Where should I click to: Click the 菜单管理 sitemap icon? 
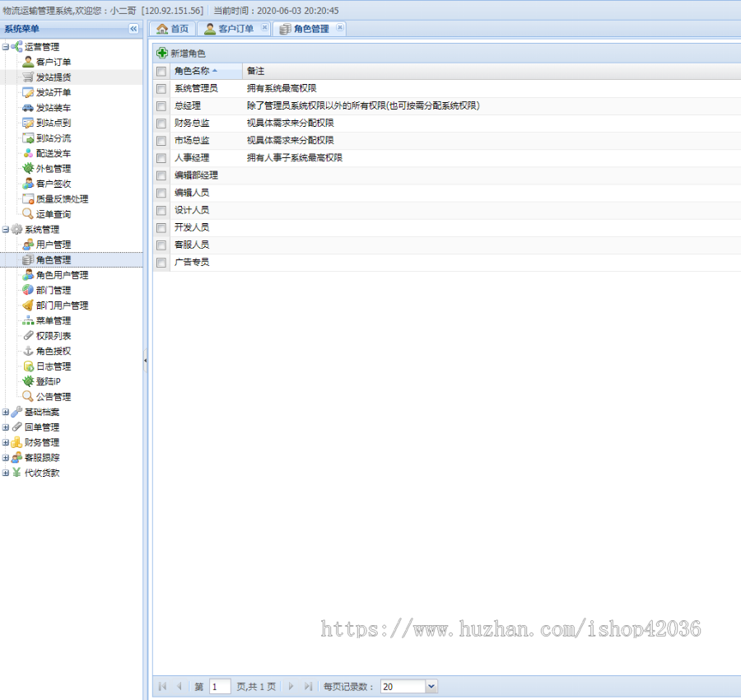coord(28,320)
